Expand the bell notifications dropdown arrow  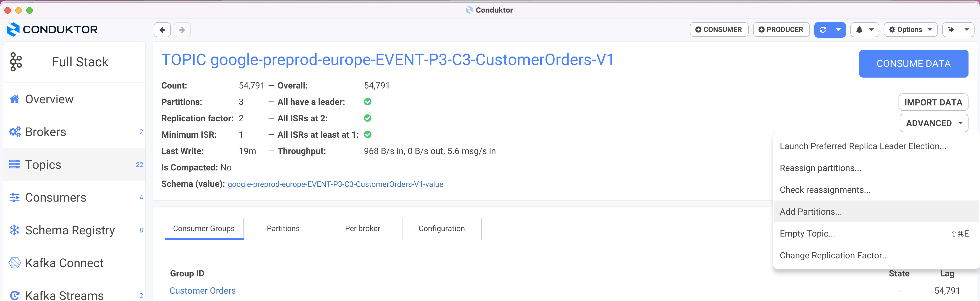[871, 30]
